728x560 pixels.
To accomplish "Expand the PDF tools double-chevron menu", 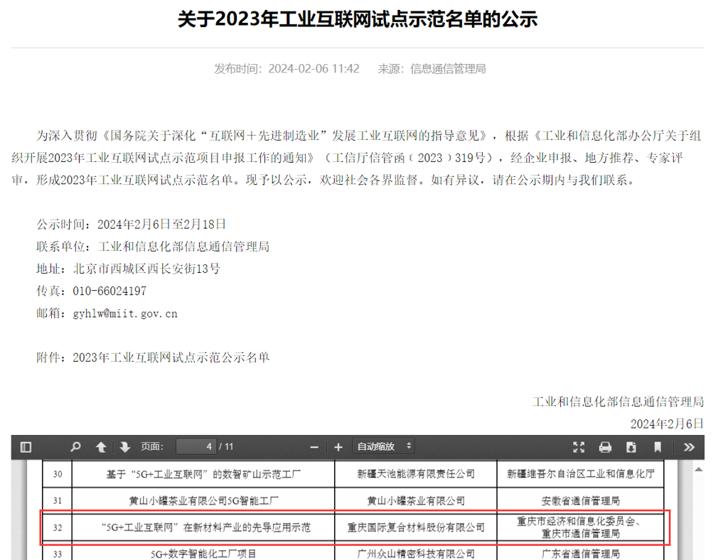I will pyautogui.click(x=688, y=447).
